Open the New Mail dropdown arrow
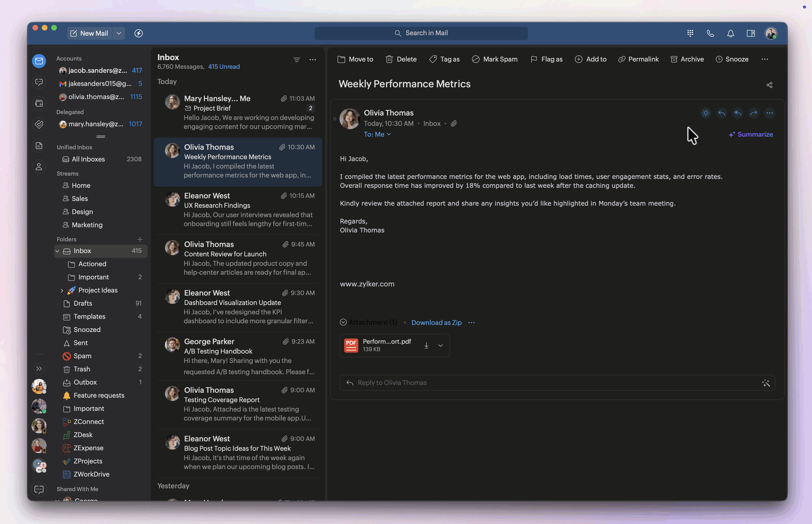This screenshot has height=524, width=812. tap(119, 33)
